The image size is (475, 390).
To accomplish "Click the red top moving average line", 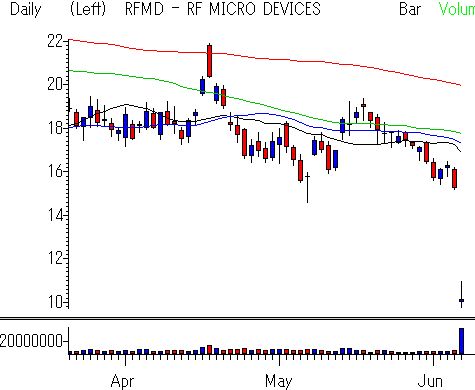I will 265,58.
